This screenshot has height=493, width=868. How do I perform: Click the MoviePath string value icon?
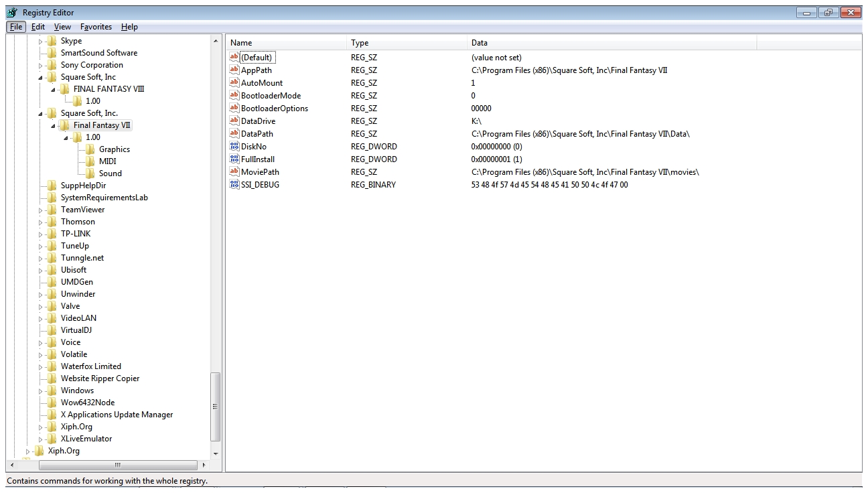(x=234, y=171)
